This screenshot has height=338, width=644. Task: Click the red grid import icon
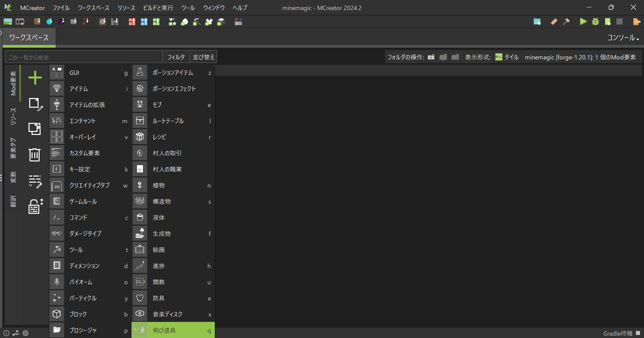[132, 22]
